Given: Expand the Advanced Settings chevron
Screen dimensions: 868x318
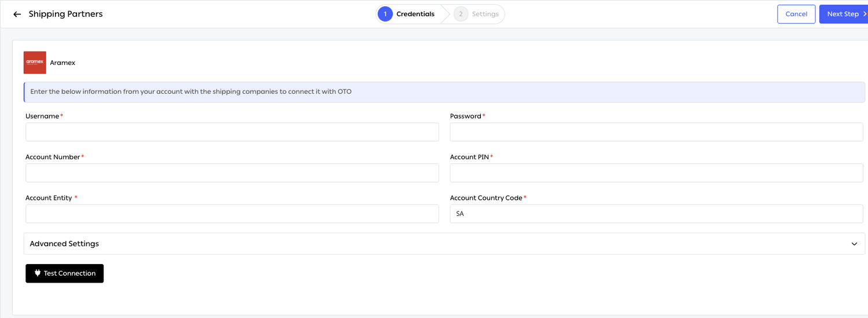Looking at the screenshot, I should tap(854, 244).
